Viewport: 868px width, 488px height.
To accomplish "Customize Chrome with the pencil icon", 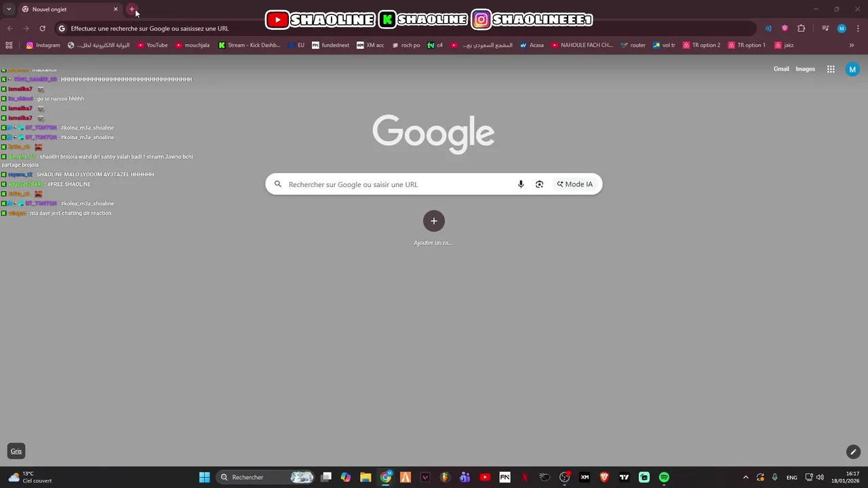I will [x=853, y=451].
